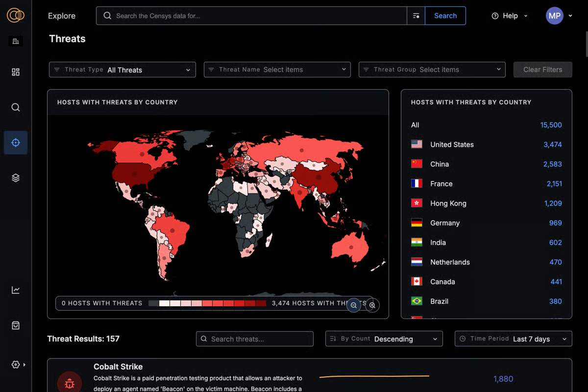Change the Time Period from Last 7 days
The width and height of the screenshot is (588, 392).
(x=513, y=339)
